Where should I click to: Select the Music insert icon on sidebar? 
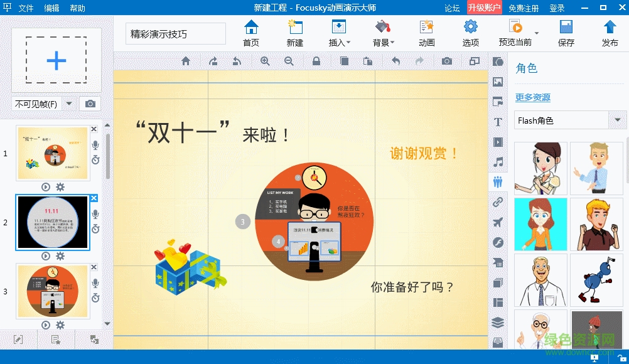pyautogui.click(x=498, y=162)
